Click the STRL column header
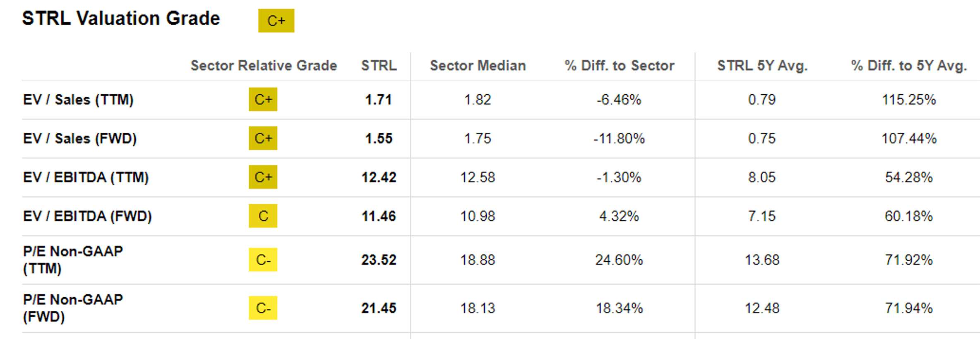The width and height of the screenshot is (980, 339). tap(379, 65)
